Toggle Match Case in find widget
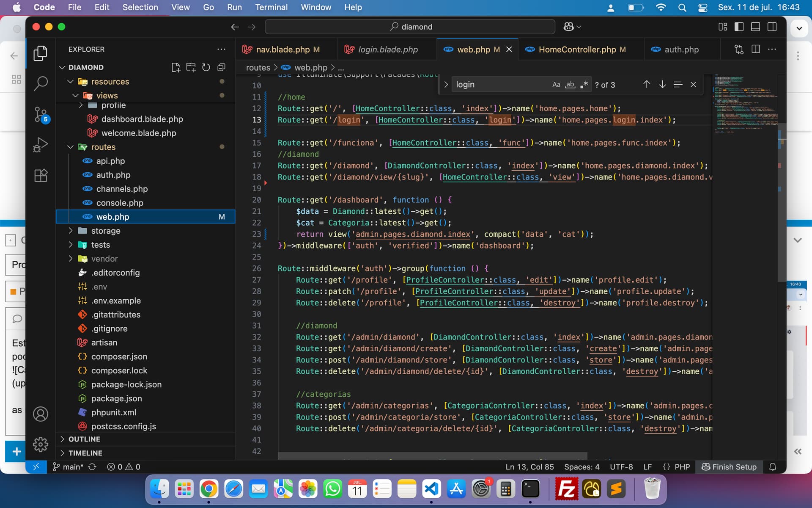The width and height of the screenshot is (812, 508). point(556,84)
